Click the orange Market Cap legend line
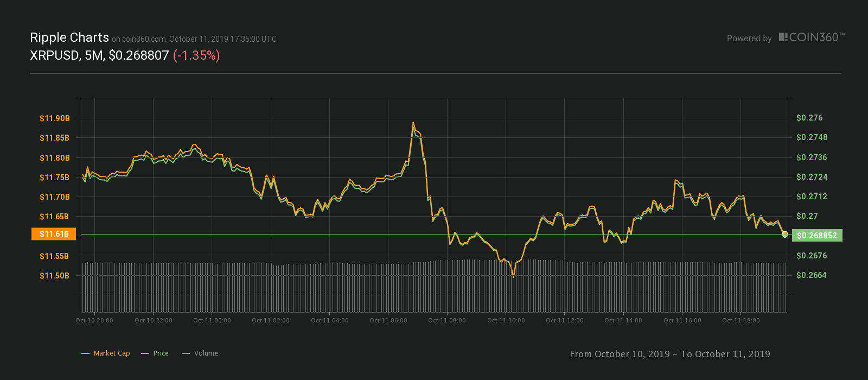 click(x=85, y=353)
